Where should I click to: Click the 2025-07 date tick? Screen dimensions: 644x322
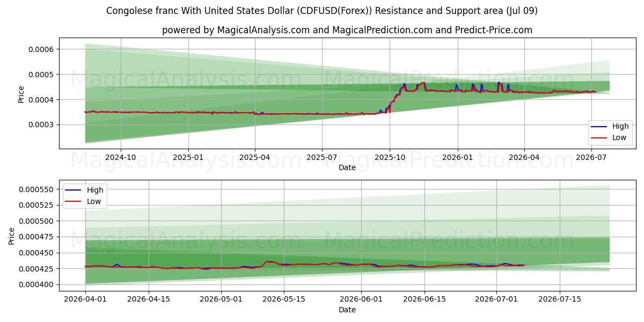click(321, 157)
